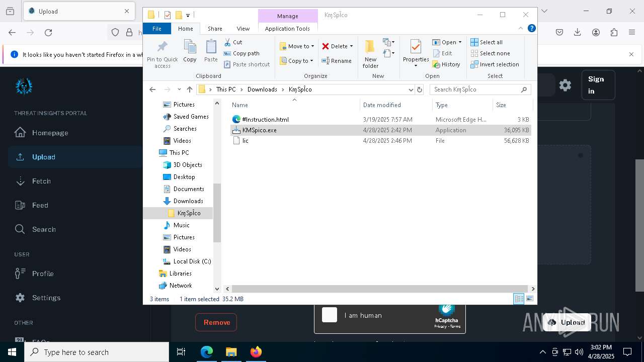Viewport: 644px width, 362px height.
Task: Click Paste shortcut command
Action: click(x=247, y=64)
